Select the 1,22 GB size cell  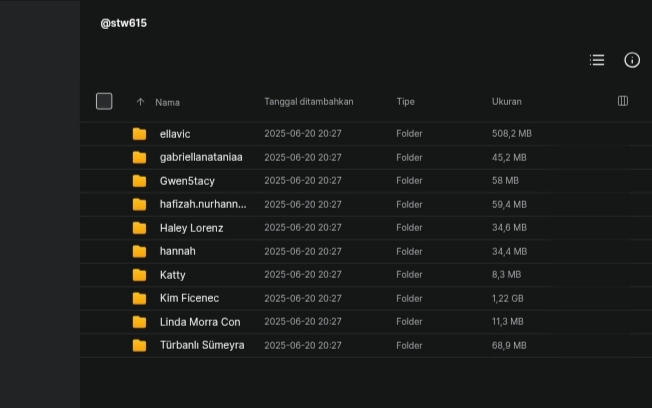coord(508,299)
